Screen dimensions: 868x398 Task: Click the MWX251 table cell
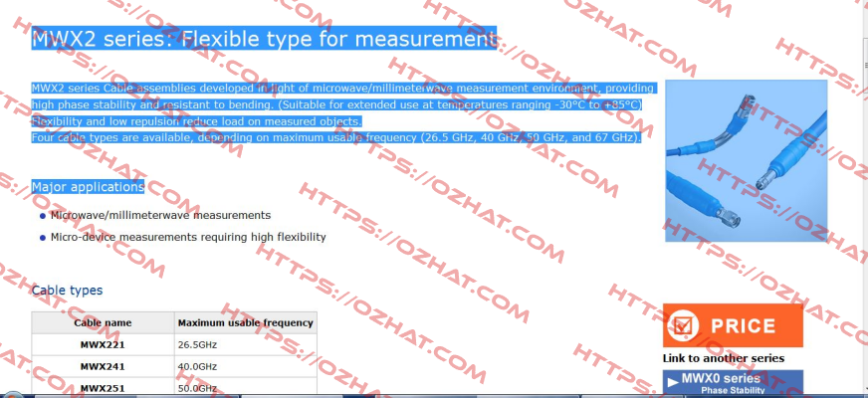[x=103, y=386]
